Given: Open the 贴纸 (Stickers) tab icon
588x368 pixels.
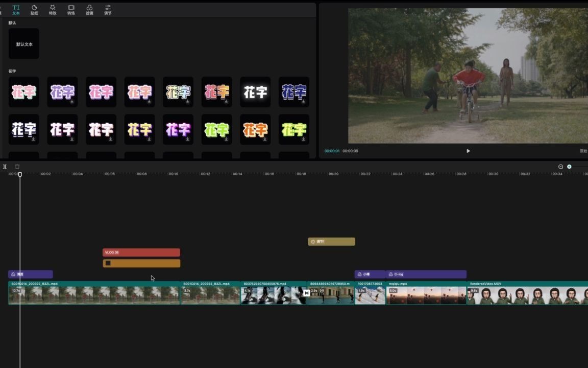Looking at the screenshot, I should pyautogui.click(x=34, y=10).
